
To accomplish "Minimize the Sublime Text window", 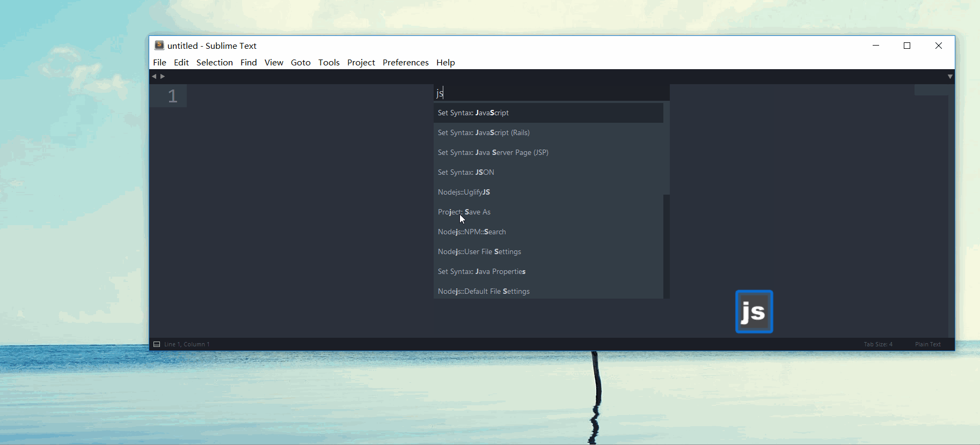I will coord(876,46).
